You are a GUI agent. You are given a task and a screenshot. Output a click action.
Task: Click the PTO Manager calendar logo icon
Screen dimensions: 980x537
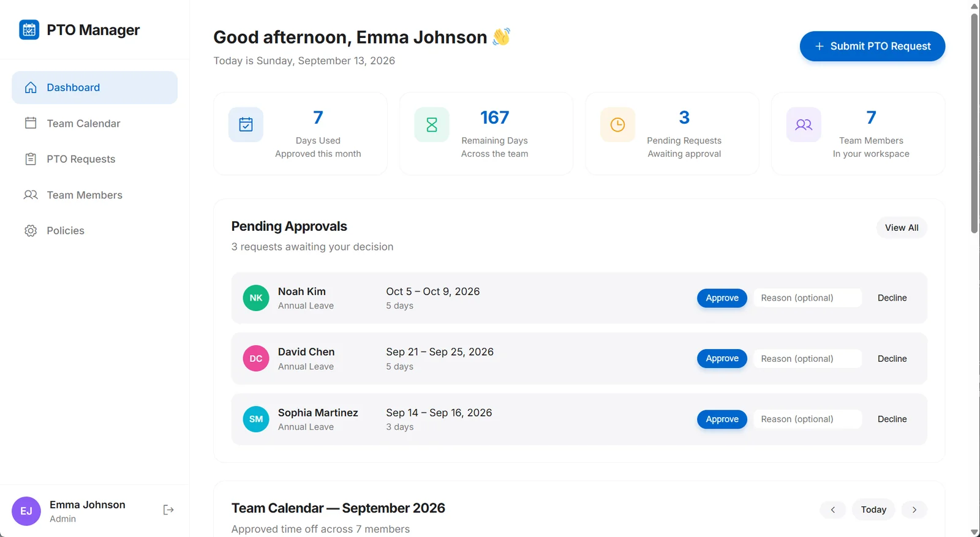(x=29, y=29)
